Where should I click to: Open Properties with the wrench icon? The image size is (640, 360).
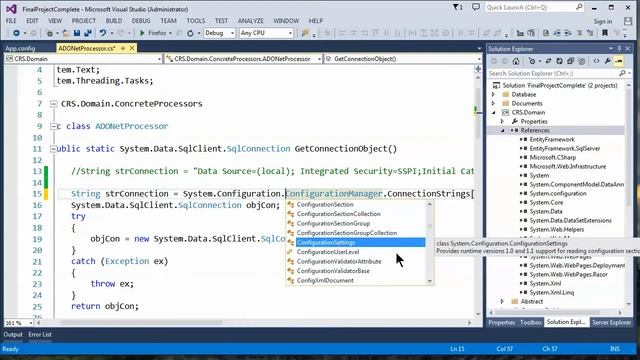pyautogui.click(x=608, y=61)
